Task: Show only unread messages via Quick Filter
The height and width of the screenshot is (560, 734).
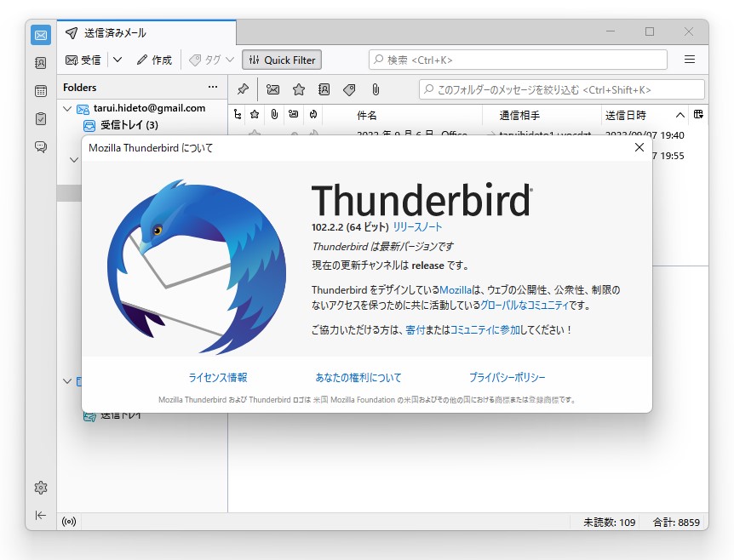Action: coord(274,89)
